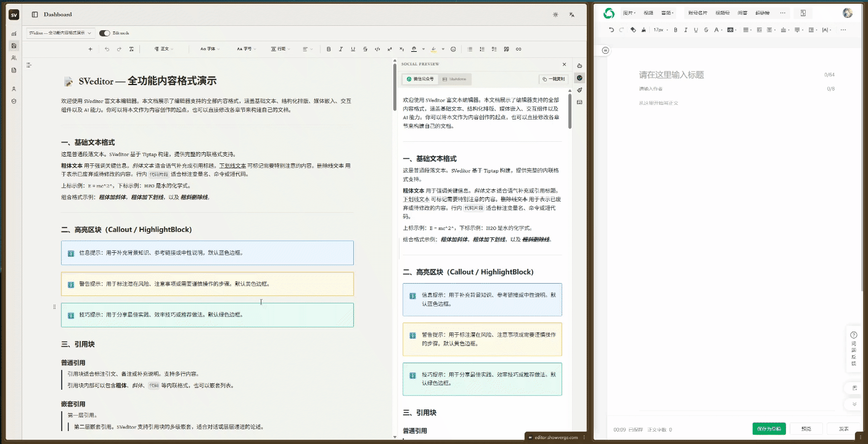Toggle strikethrough in the SVeditor toolbar
This screenshot has width=868, height=444.
coord(365,49)
